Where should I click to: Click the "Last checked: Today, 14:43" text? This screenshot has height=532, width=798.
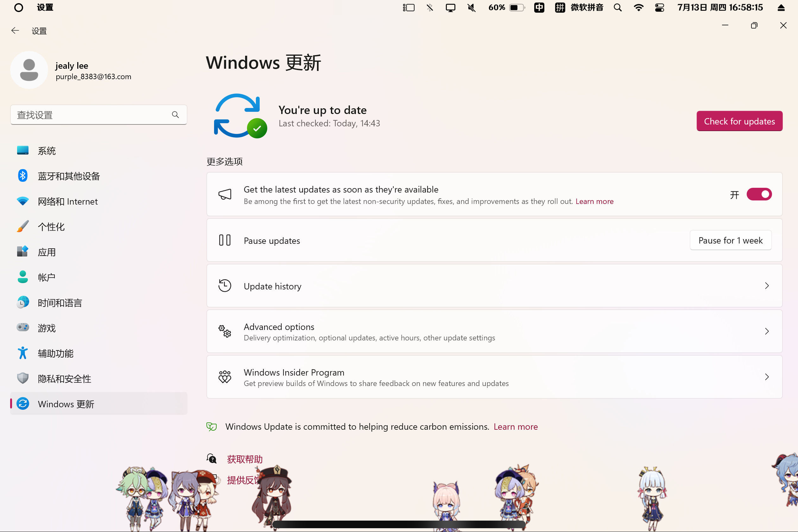click(329, 123)
